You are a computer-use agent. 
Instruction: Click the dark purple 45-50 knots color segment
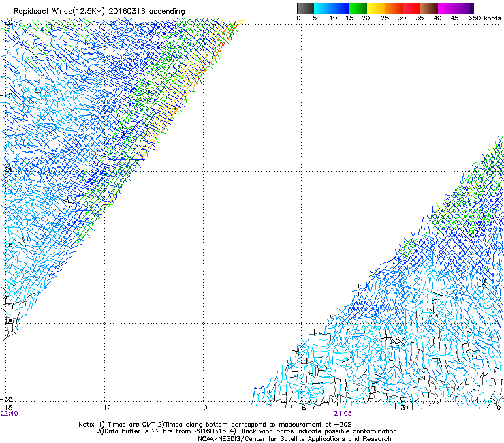click(464, 8)
